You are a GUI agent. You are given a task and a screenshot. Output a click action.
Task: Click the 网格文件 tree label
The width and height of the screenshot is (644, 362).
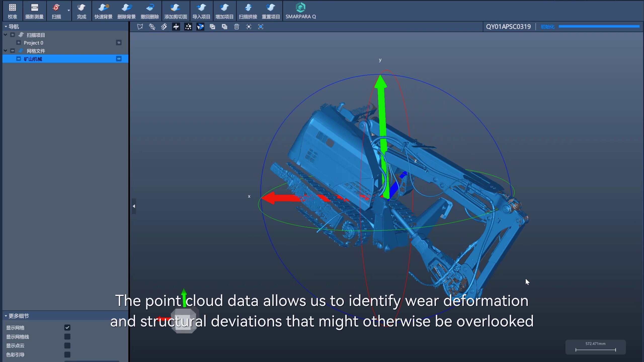[x=36, y=51]
